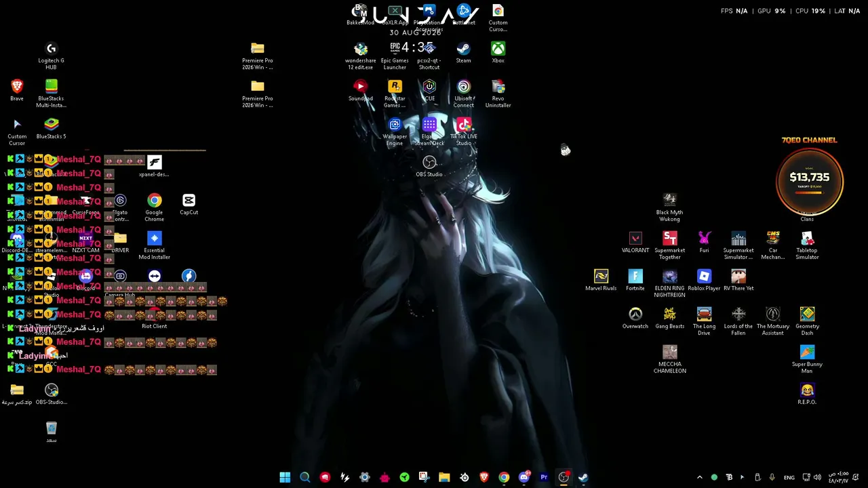Select The Long Drive game icon
Image resolution: width=868 pixels, height=488 pixels.
[704, 321]
